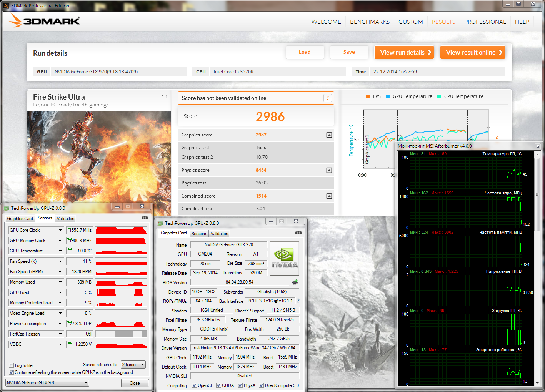545x392 pixels.
Task: Click the Fire Strike Ultra preview image
Action: click(99, 157)
